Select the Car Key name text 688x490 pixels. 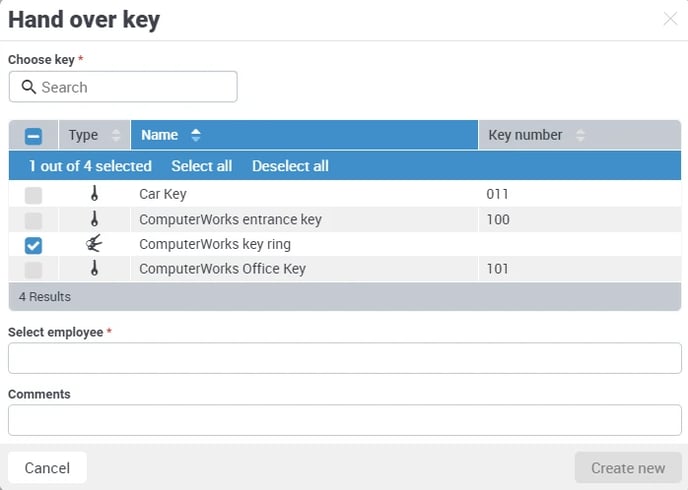pos(163,194)
